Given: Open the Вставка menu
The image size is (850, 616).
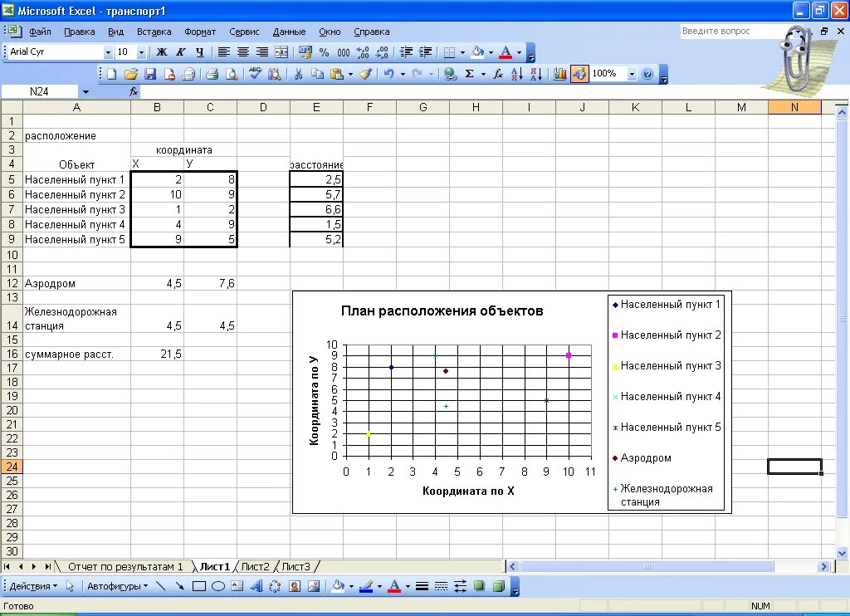Looking at the screenshot, I should 154,32.
